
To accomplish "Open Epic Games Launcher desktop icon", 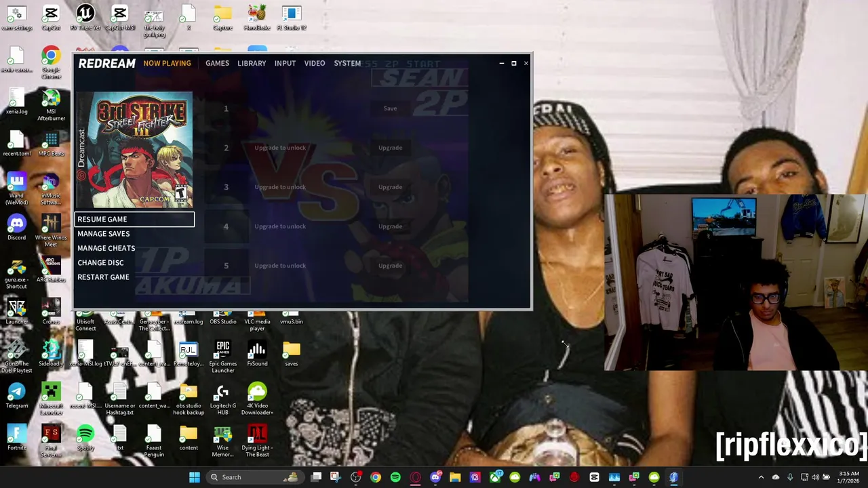I will [222, 357].
